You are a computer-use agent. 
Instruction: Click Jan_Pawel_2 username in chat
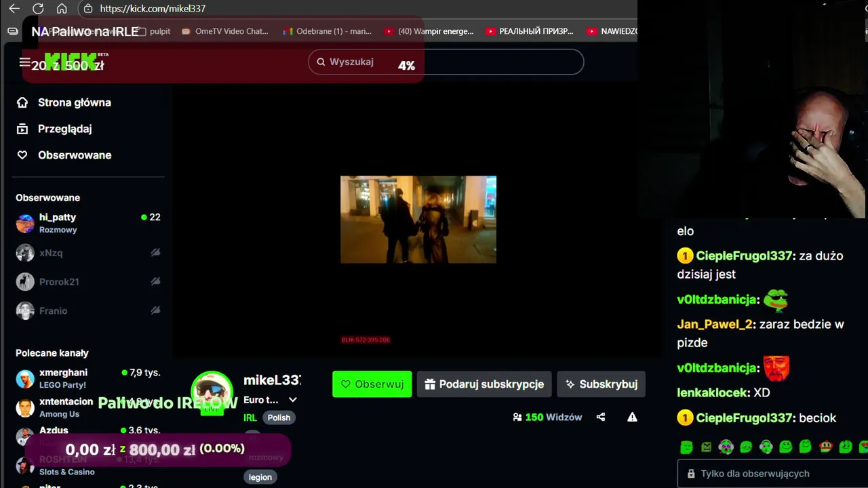[715, 324]
